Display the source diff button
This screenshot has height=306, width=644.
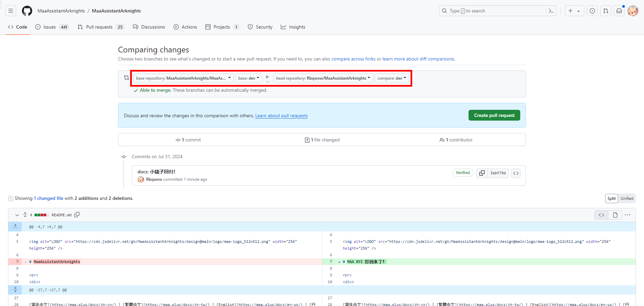click(601, 215)
